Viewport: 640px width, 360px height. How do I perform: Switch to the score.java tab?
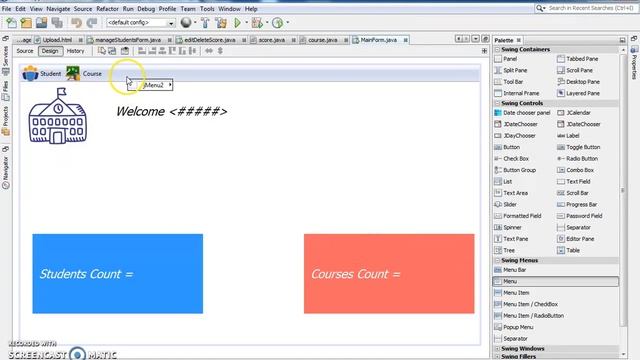[272, 40]
